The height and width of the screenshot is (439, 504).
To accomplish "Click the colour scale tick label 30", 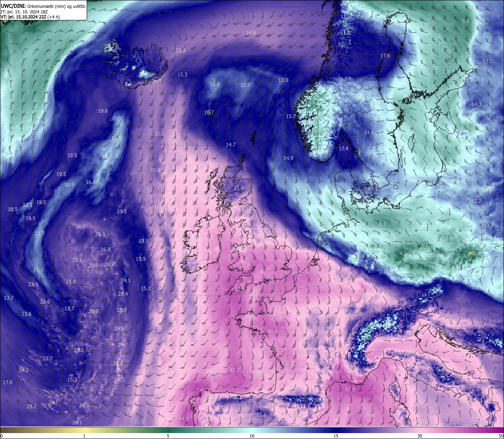I will 420,436.
